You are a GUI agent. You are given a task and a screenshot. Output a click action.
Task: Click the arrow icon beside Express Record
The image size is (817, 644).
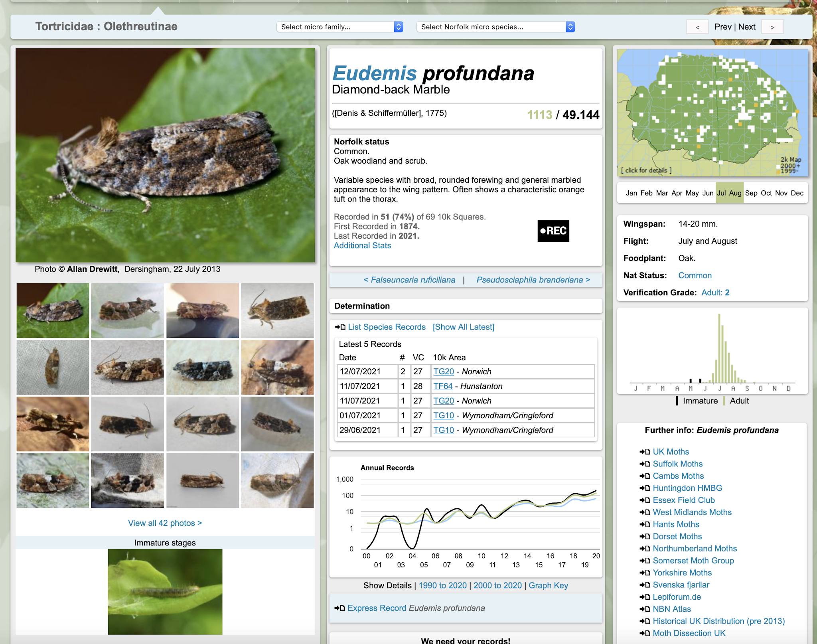pos(339,608)
